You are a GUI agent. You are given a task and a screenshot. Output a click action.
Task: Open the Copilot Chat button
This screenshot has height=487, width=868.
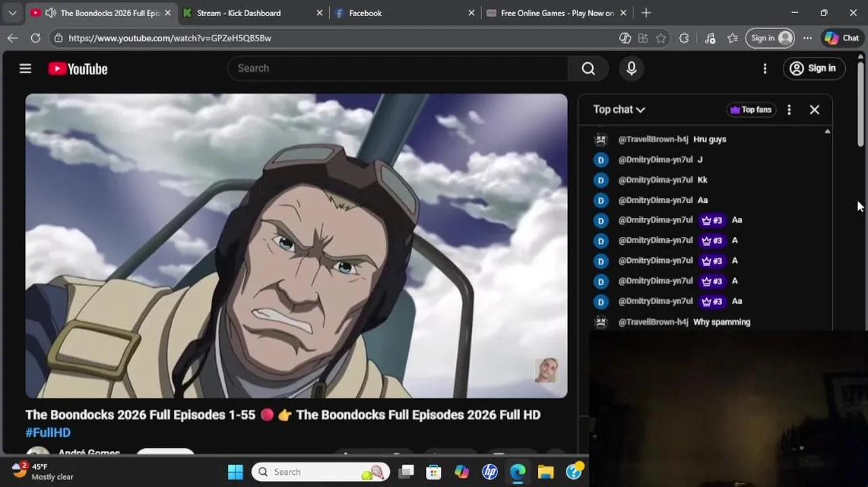click(841, 38)
